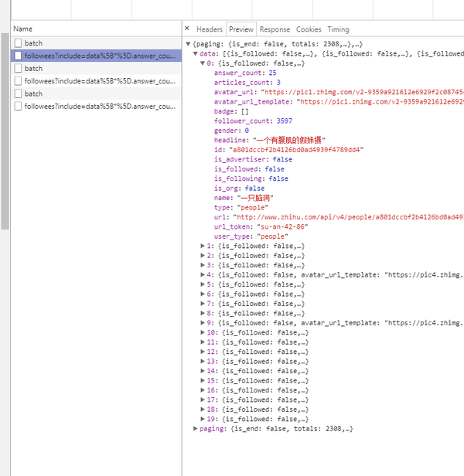Click the is_org false value
This screenshot has width=464, height=476.
[254, 189]
